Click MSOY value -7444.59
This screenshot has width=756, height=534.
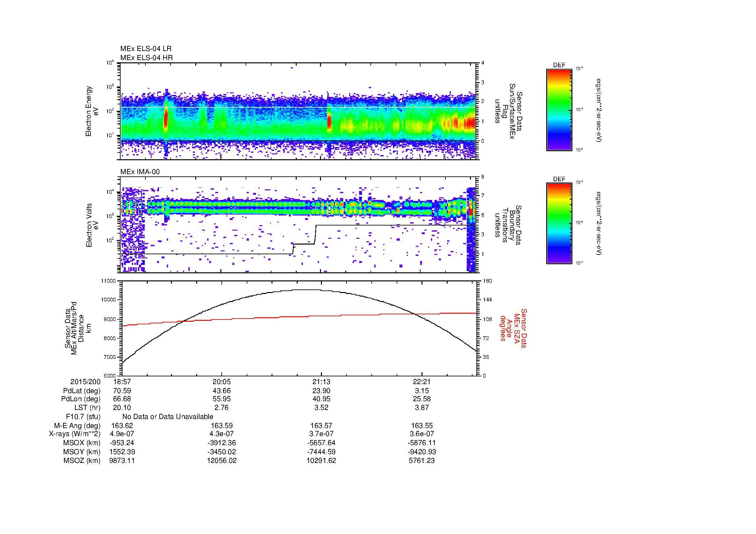pos(321,452)
